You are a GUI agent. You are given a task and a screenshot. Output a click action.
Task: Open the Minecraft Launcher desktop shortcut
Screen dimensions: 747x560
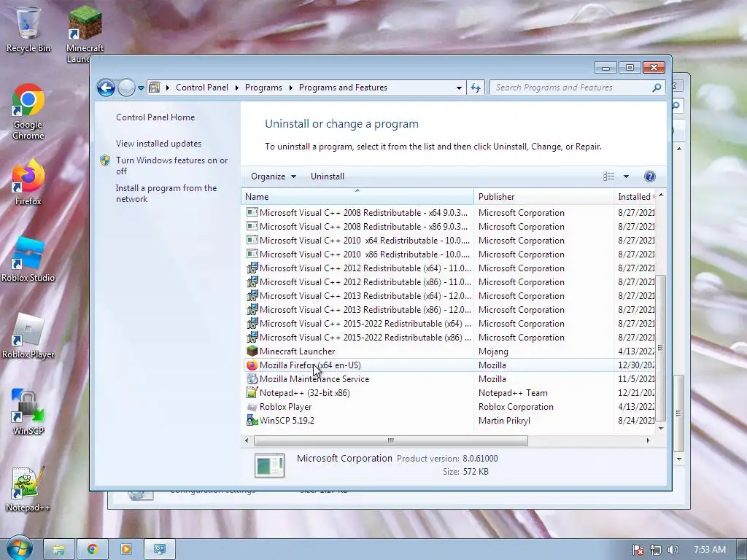[85, 34]
